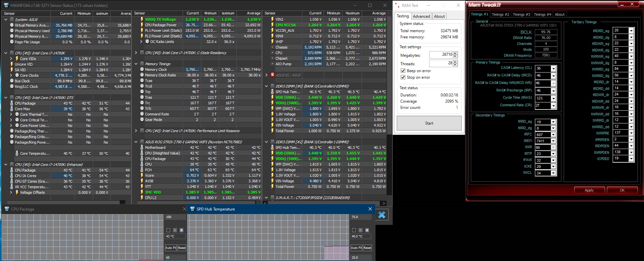Click the thermometer icon beside CPU IA Cores

point(12,176)
